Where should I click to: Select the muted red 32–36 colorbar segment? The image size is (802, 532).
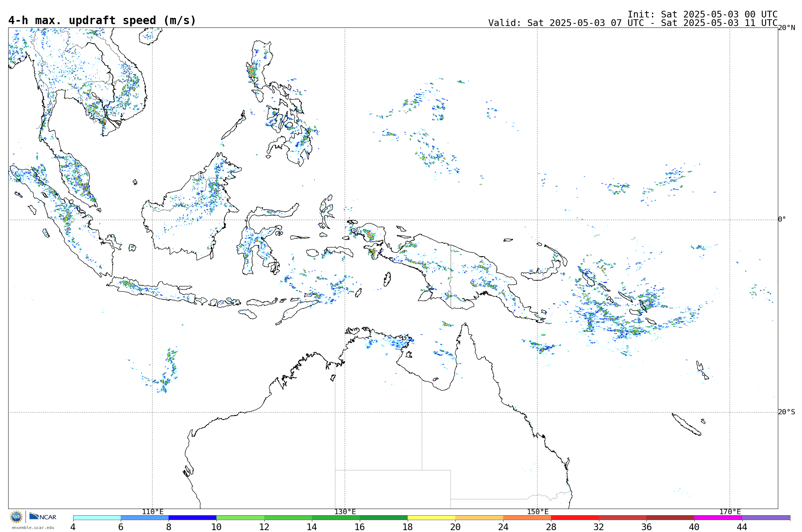(x=623, y=518)
